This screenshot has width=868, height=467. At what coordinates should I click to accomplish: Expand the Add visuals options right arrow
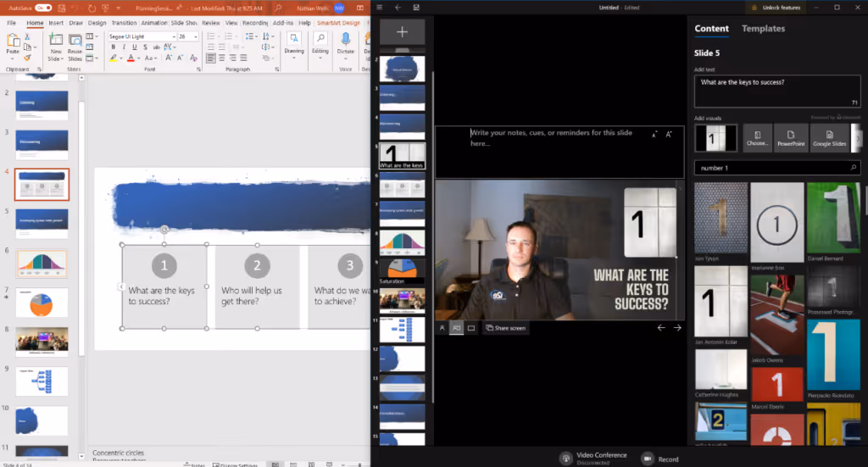pos(856,138)
